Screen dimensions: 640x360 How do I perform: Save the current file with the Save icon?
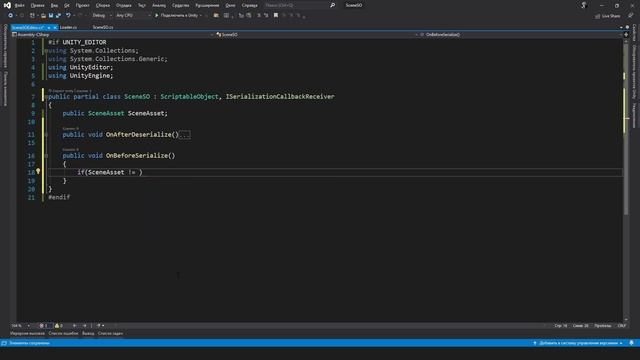51,16
